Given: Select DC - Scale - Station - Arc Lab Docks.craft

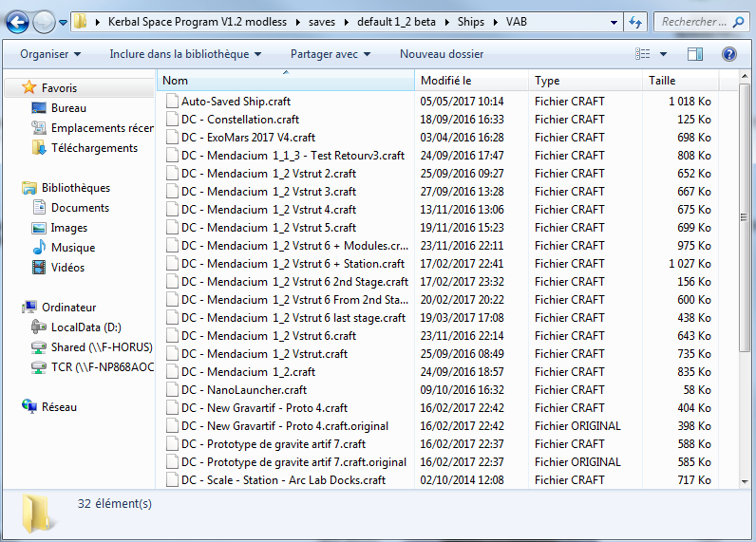Looking at the screenshot, I should click(283, 480).
